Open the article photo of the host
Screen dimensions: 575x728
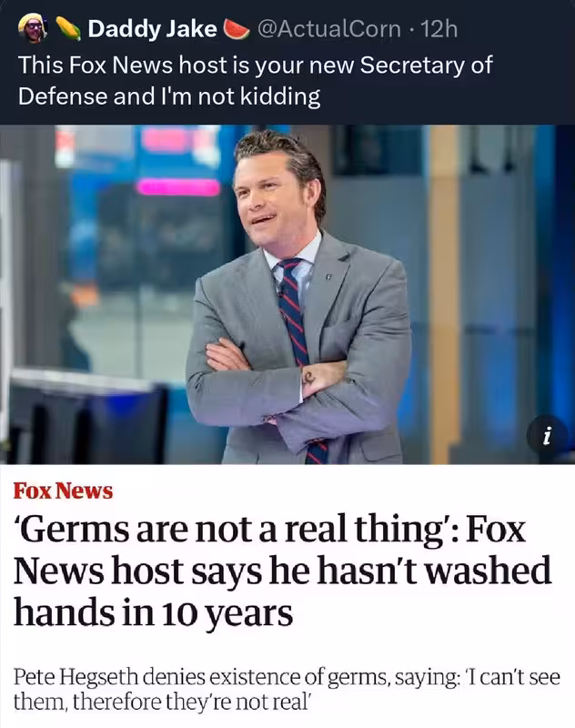coord(287,294)
